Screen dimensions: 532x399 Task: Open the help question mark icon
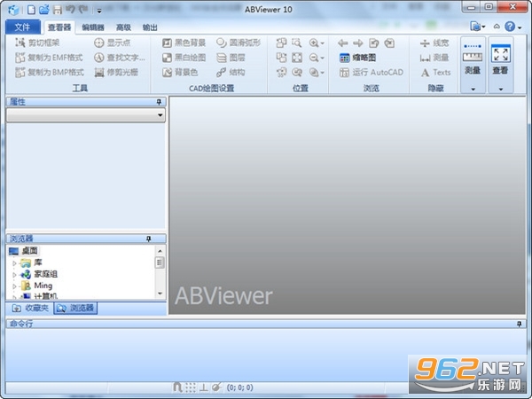[510, 27]
